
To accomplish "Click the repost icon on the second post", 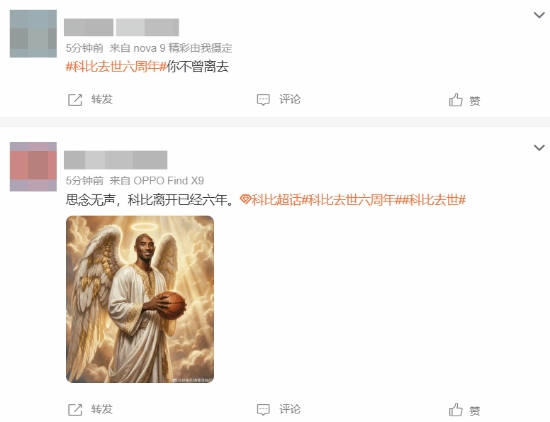I will click(75, 410).
